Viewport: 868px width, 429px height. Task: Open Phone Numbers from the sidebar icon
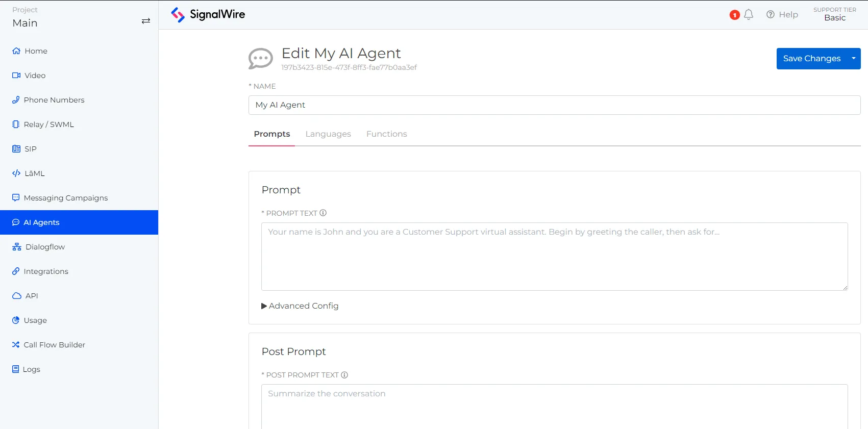pyautogui.click(x=16, y=99)
